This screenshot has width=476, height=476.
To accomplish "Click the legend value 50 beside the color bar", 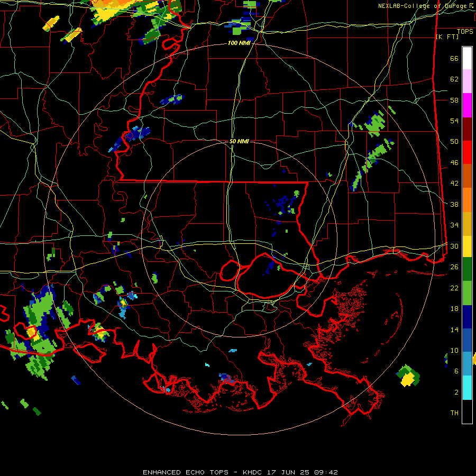I will point(454,142).
